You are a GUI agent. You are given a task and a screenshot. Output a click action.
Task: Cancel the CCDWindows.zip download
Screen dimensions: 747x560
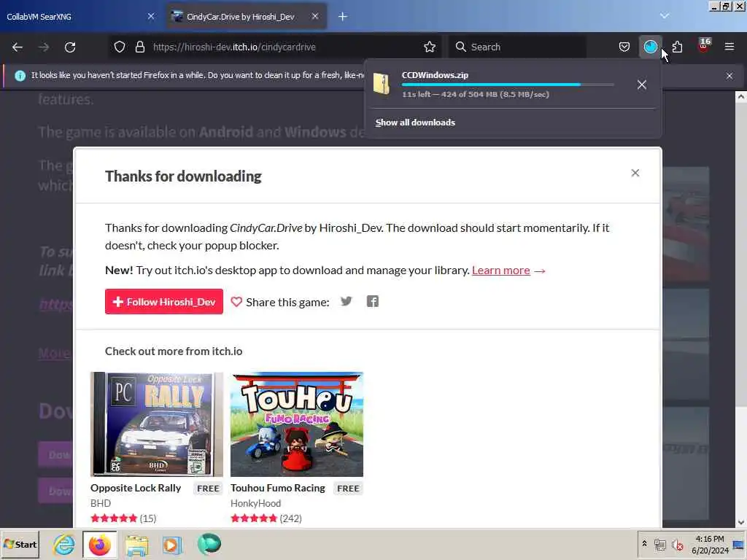[642, 85]
